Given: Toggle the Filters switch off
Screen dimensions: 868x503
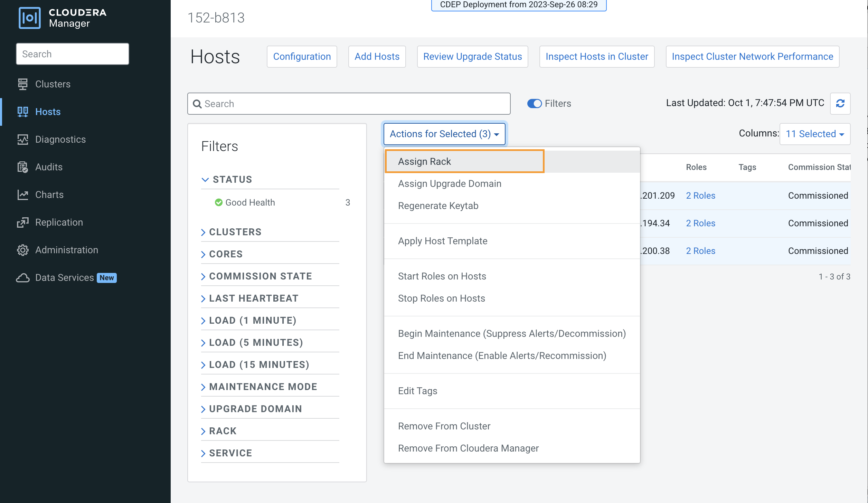Looking at the screenshot, I should point(534,104).
